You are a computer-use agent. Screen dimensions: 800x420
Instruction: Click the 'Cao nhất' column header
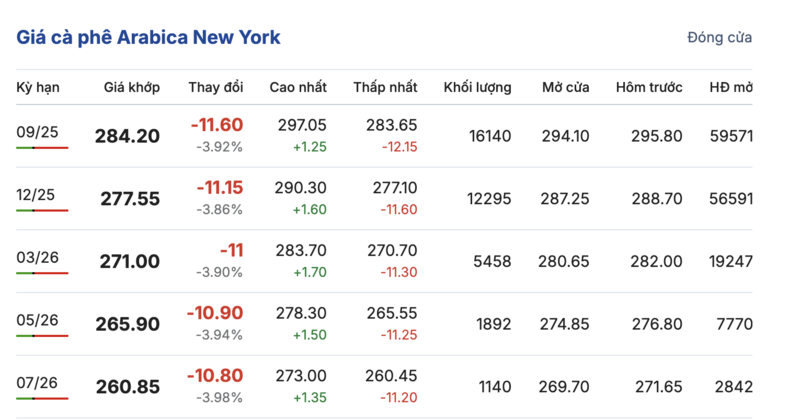pos(298,87)
